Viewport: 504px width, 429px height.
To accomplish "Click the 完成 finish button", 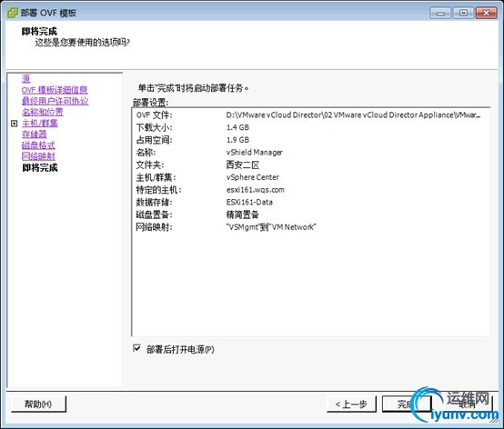I will (407, 404).
